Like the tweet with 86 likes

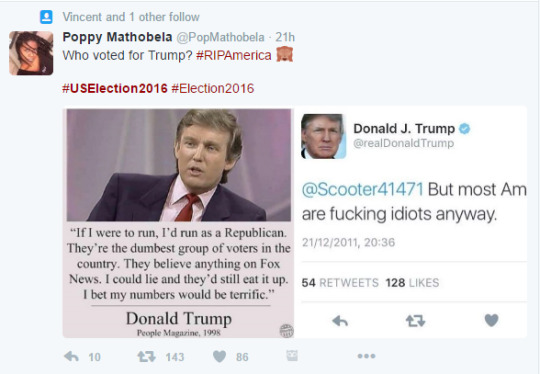click(x=219, y=357)
